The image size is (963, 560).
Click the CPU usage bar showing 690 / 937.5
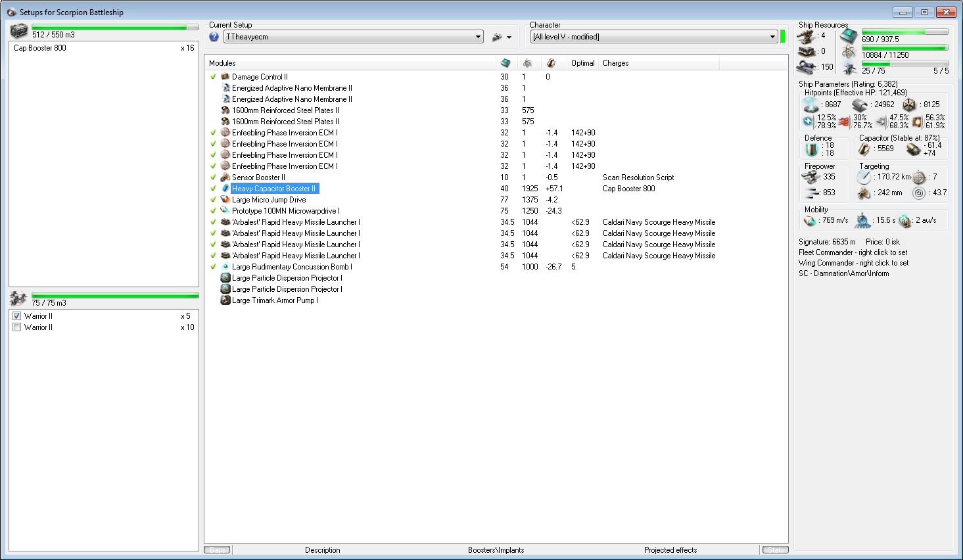pos(905,32)
